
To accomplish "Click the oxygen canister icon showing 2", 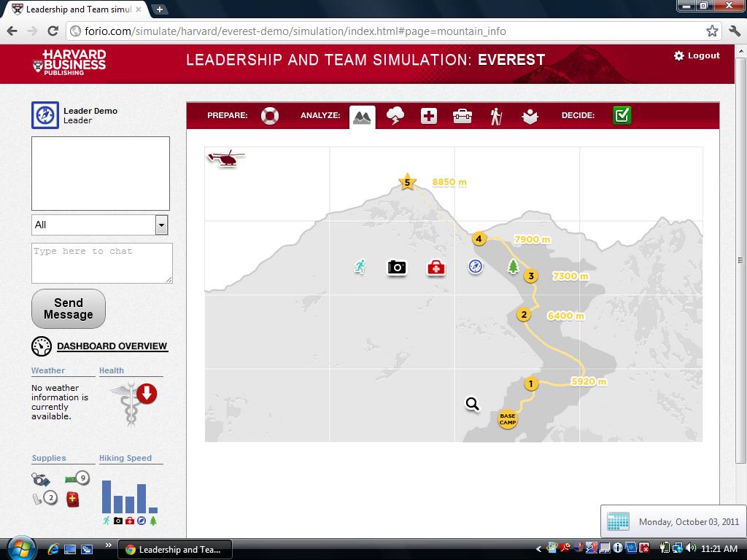I will [44, 499].
